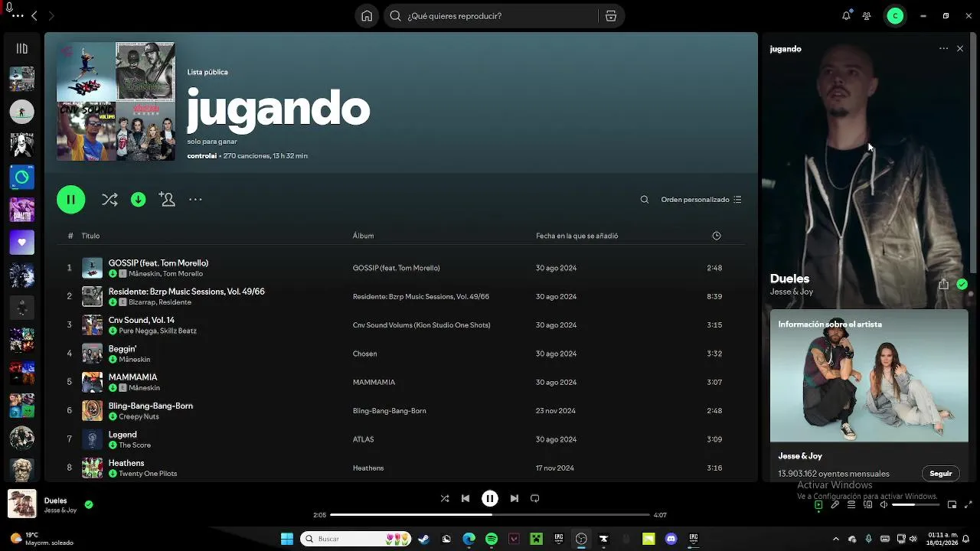Open Spotify home via house icon
The height and width of the screenshot is (551, 980).
click(x=367, y=16)
